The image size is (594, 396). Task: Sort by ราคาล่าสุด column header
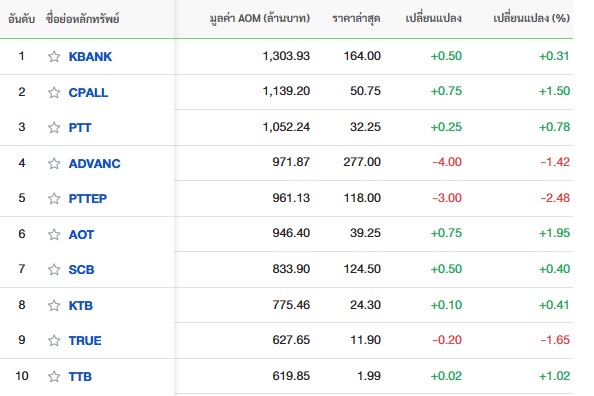pyautogui.click(x=356, y=19)
